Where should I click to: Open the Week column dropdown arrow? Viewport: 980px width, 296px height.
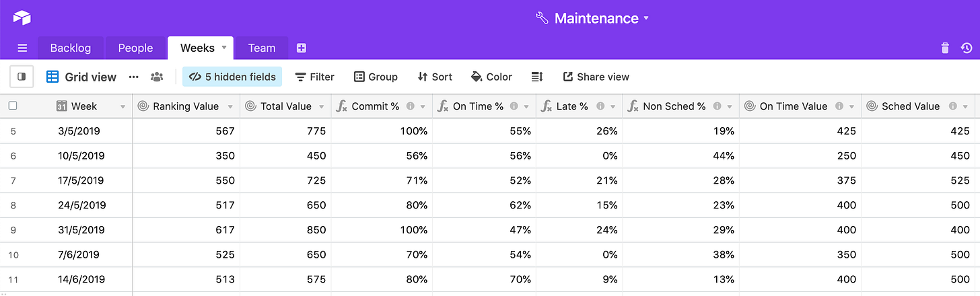pos(123,106)
